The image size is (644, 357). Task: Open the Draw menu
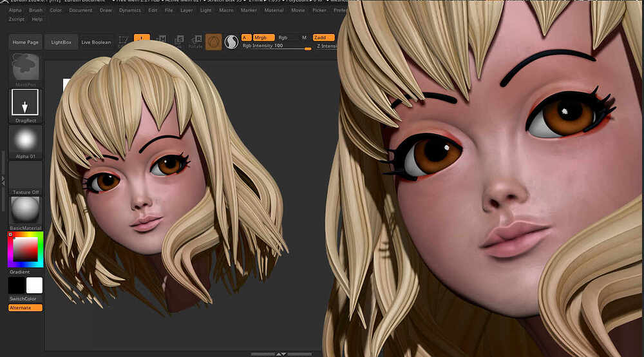point(106,10)
